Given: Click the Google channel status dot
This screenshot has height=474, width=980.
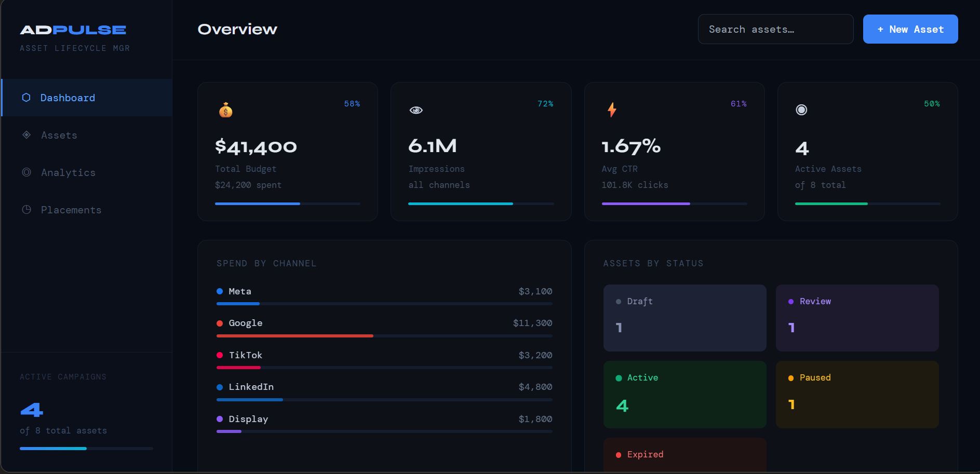Looking at the screenshot, I should [219, 323].
